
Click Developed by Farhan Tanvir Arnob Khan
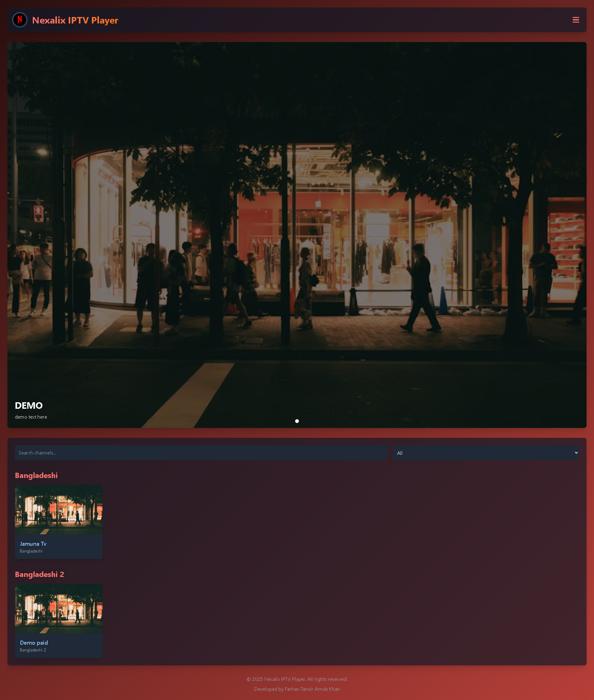(x=297, y=689)
